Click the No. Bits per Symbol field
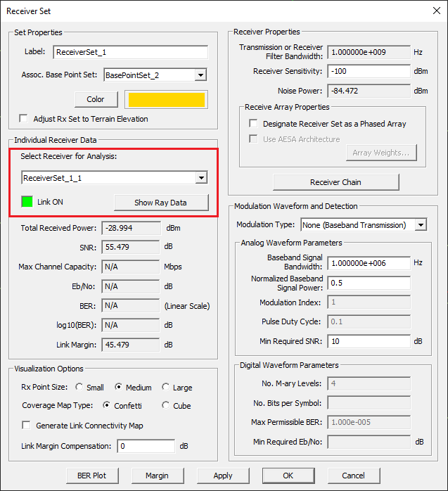 (x=369, y=402)
